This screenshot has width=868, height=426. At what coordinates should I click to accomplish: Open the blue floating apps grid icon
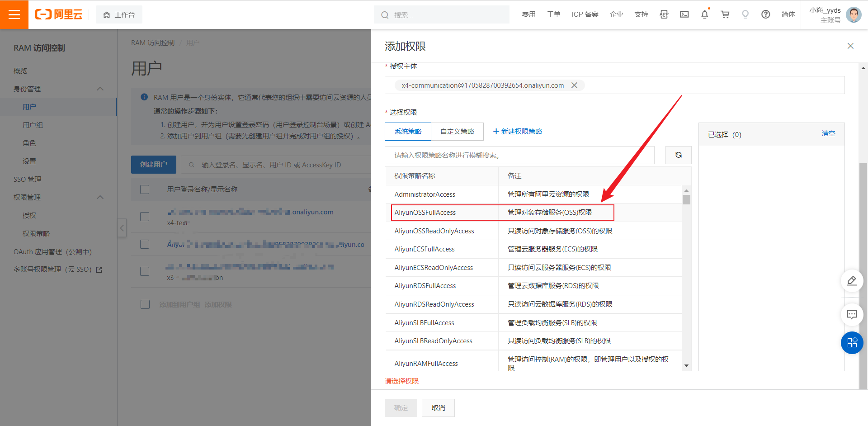coord(852,343)
